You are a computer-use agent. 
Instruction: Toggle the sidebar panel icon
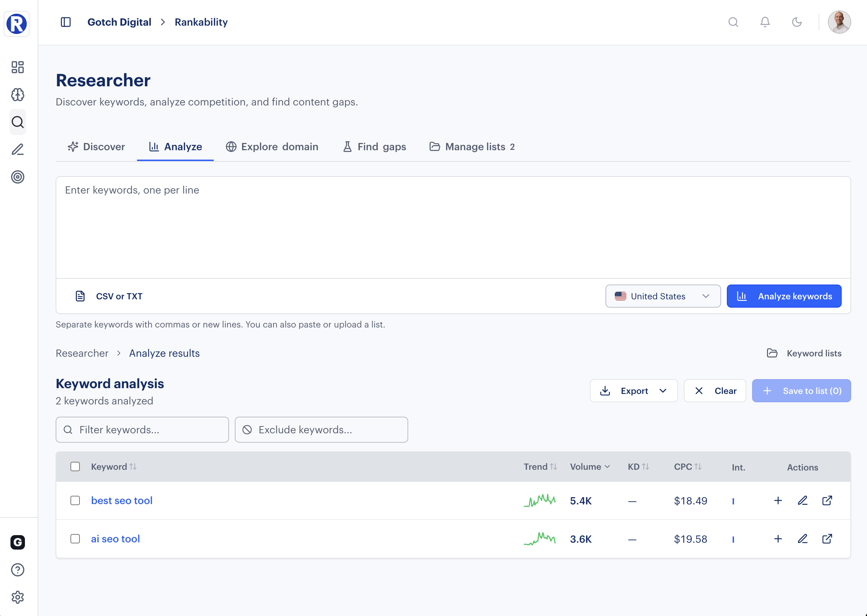point(66,22)
